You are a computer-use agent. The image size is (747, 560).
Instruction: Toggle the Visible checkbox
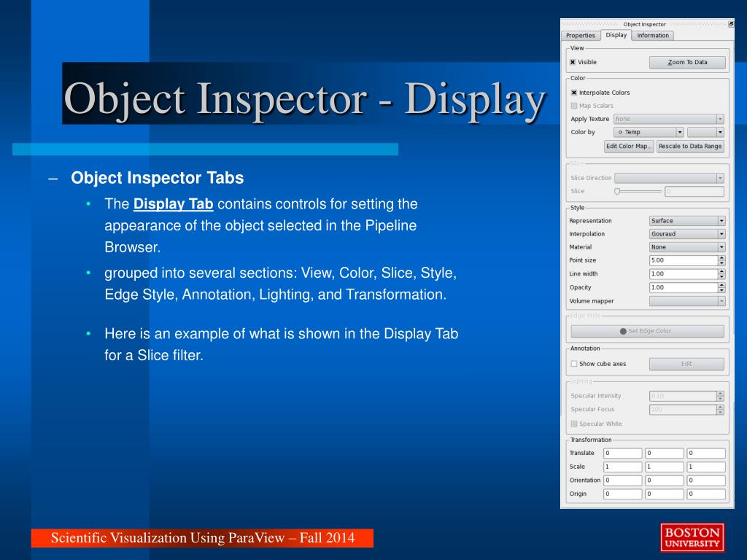click(573, 62)
